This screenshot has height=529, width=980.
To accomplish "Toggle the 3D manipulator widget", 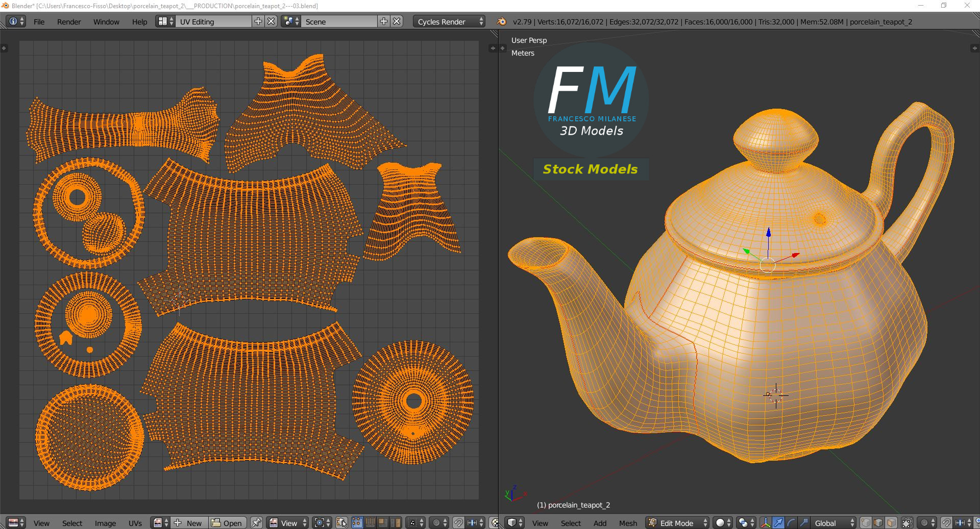I will coord(766,523).
